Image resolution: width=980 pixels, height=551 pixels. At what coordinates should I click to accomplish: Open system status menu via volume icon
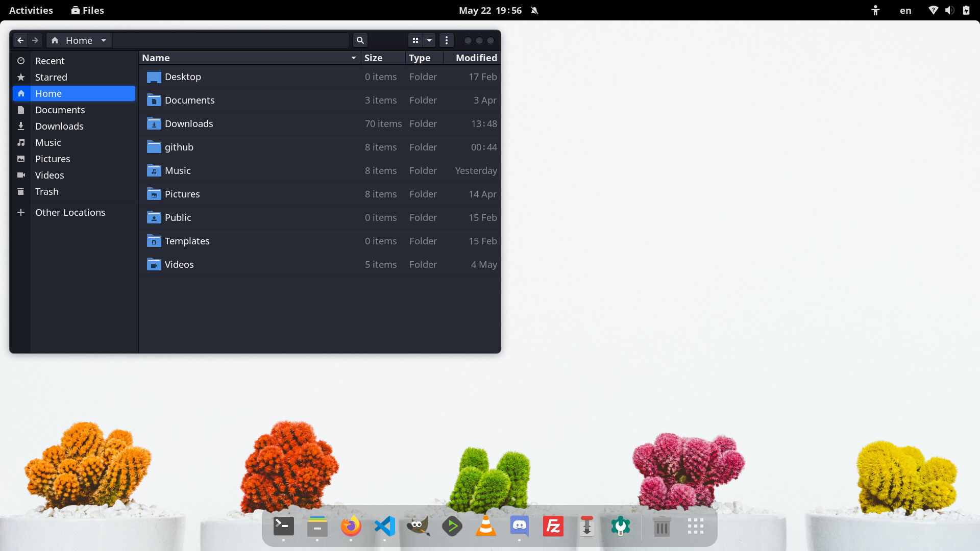pos(949,10)
